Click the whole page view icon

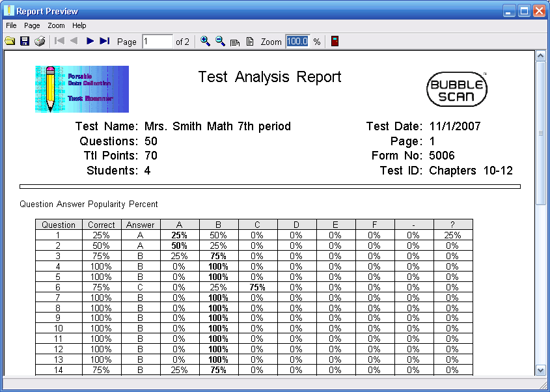(250, 42)
